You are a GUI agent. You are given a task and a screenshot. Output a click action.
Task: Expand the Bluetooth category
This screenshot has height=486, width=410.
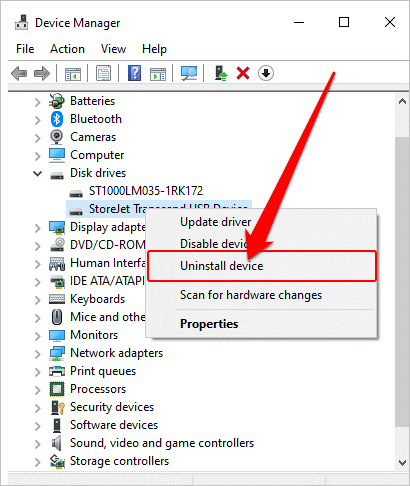37,120
